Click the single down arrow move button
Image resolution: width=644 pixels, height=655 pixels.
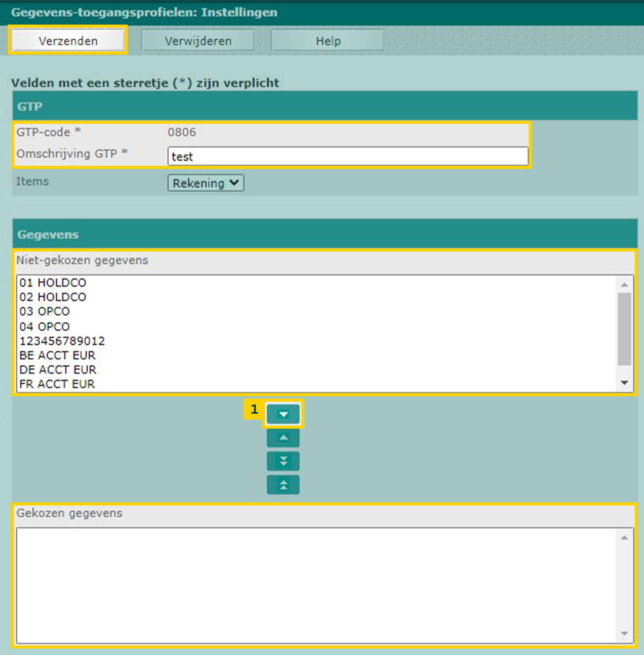click(x=283, y=414)
